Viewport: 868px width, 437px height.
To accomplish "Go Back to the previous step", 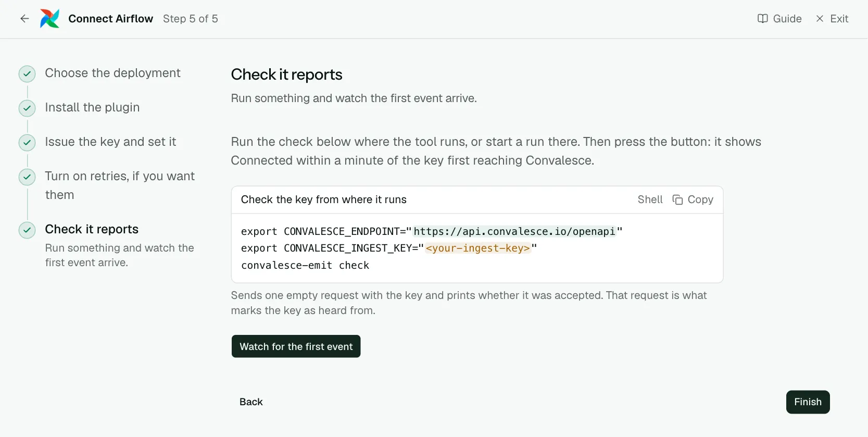I will pyautogui.click(x=251, y=402).
